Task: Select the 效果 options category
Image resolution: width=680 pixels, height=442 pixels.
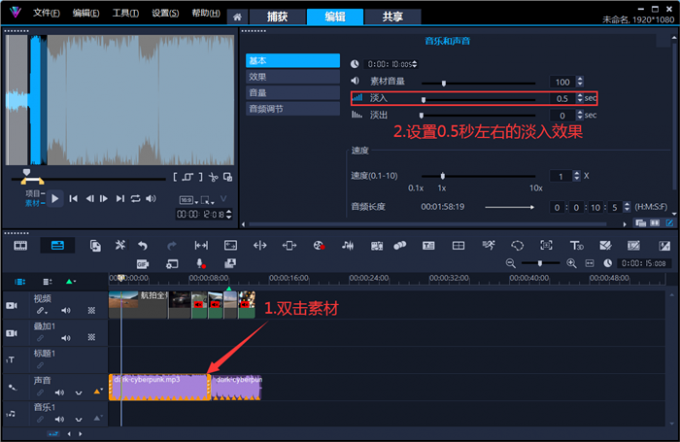Action: (x=293, y=77)
